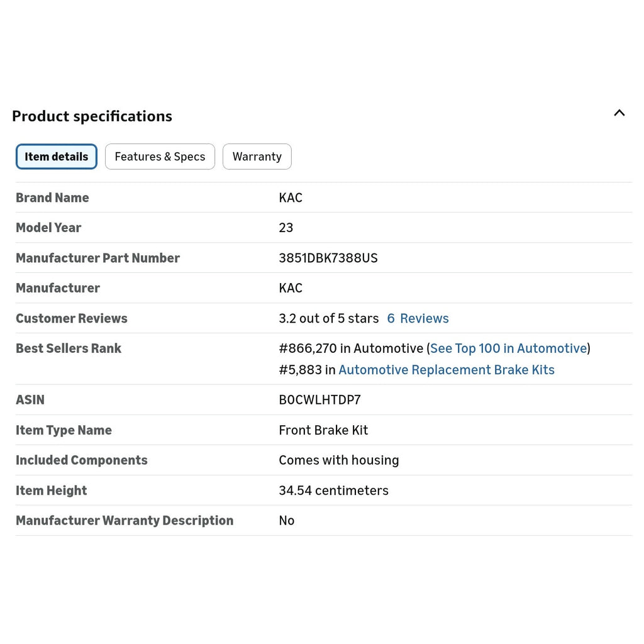Open the 6 Reviews link
This screenshot has height=644, width=644.
(418, 318)
